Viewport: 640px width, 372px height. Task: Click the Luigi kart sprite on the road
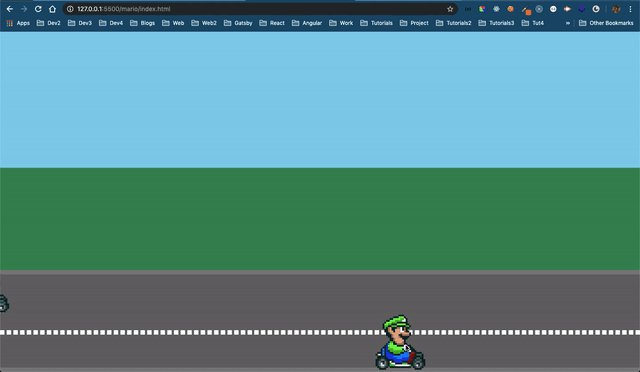click(400, 342)
